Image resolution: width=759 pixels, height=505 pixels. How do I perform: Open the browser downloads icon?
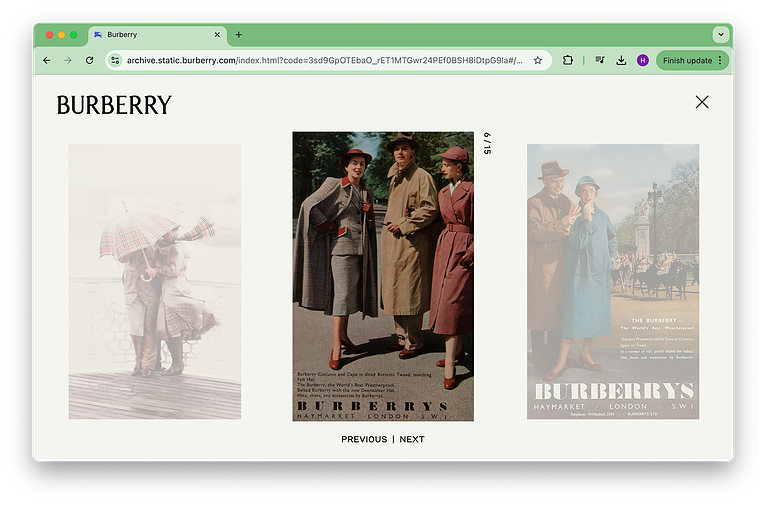pyautogui.click(x=621, y=61)
